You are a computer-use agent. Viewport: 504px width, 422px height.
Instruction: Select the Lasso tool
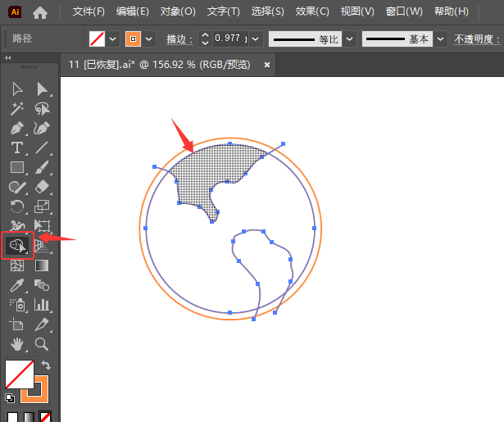click(42, 109)
